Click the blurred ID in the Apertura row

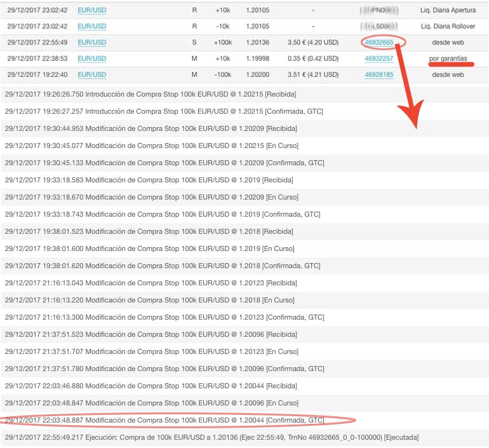click(x=378, y=11)
